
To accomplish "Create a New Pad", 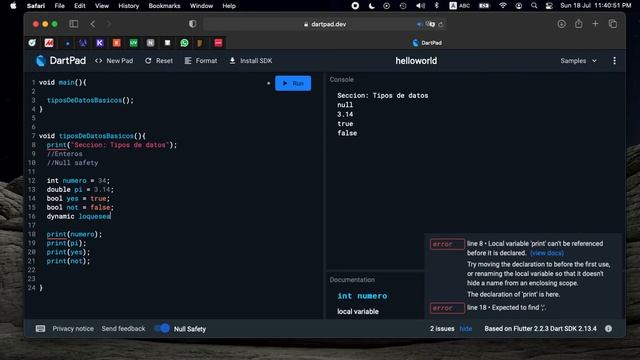I will click(x=114, y=61).
